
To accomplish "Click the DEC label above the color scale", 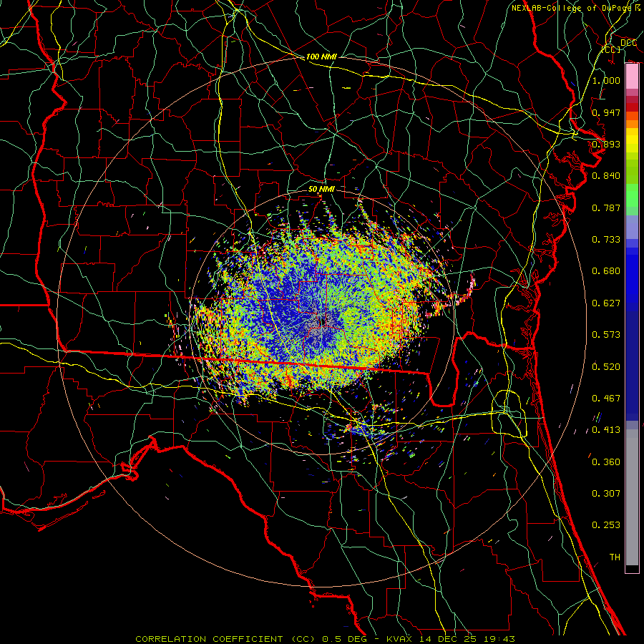I will click(628, 43).
